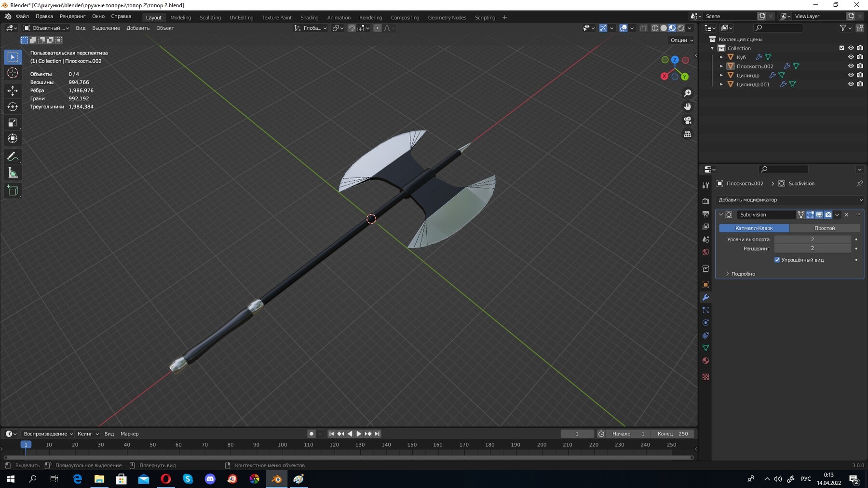Expand the «Подробно» section of the modifier
The height and width of the screenshot is (488, 868).
(x=743, y=274)
